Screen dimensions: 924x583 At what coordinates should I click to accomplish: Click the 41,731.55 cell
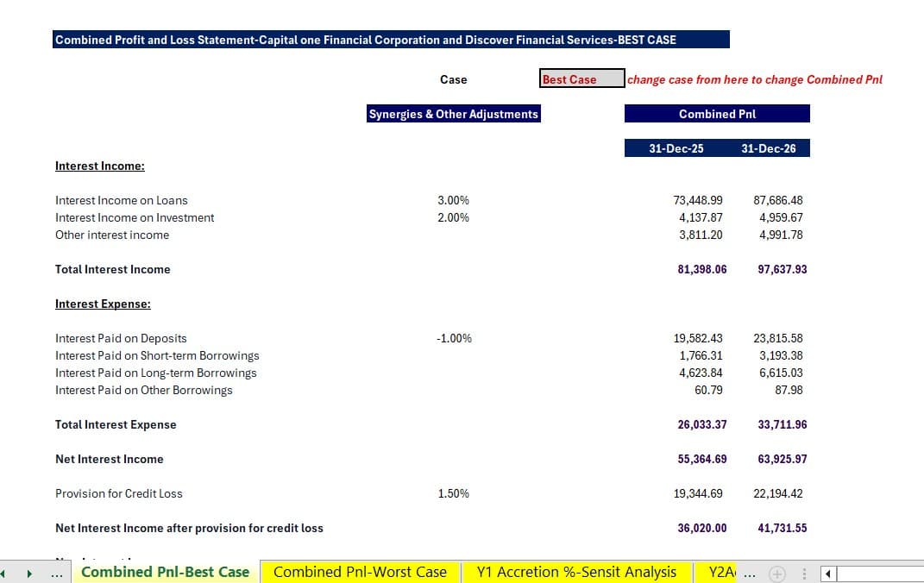[x=782, y=528]
